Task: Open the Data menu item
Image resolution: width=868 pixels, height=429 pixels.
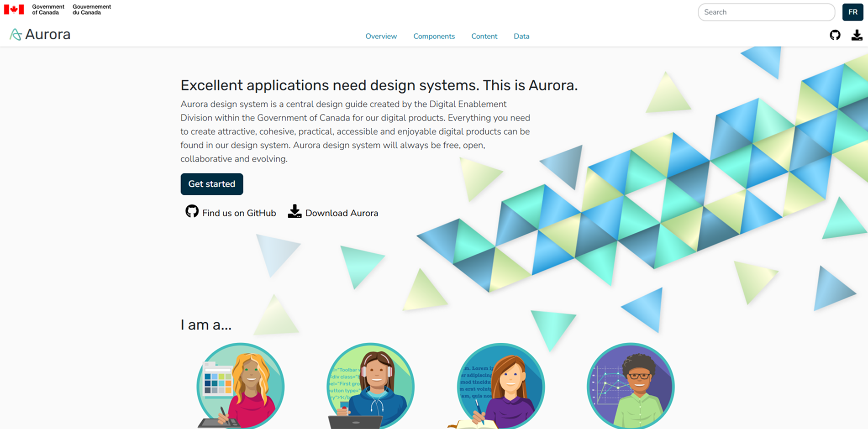Action: [521, 36]
